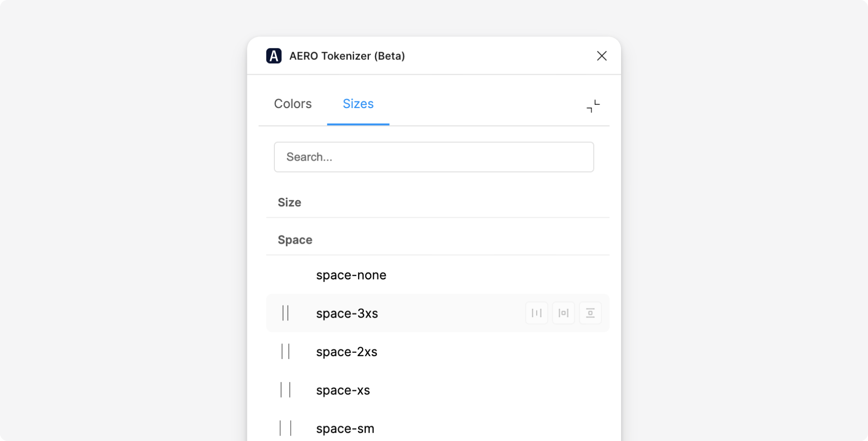Select the Sizes tab

[358, 104]
